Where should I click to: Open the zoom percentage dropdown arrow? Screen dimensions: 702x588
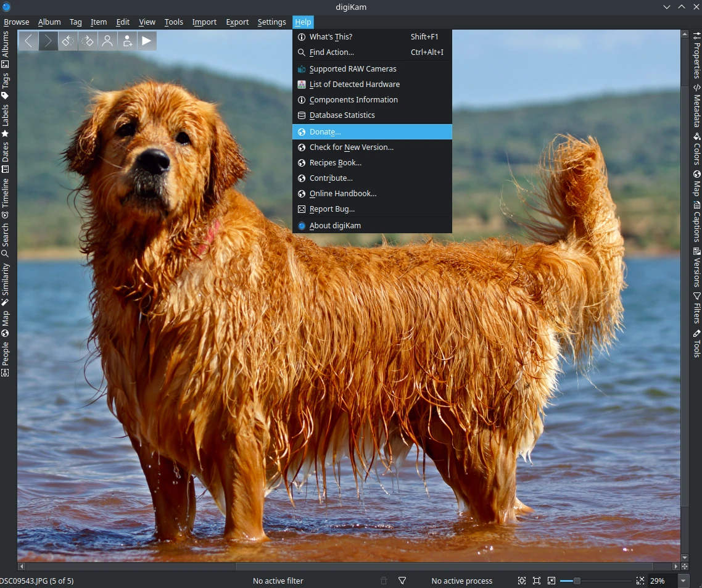683,581
